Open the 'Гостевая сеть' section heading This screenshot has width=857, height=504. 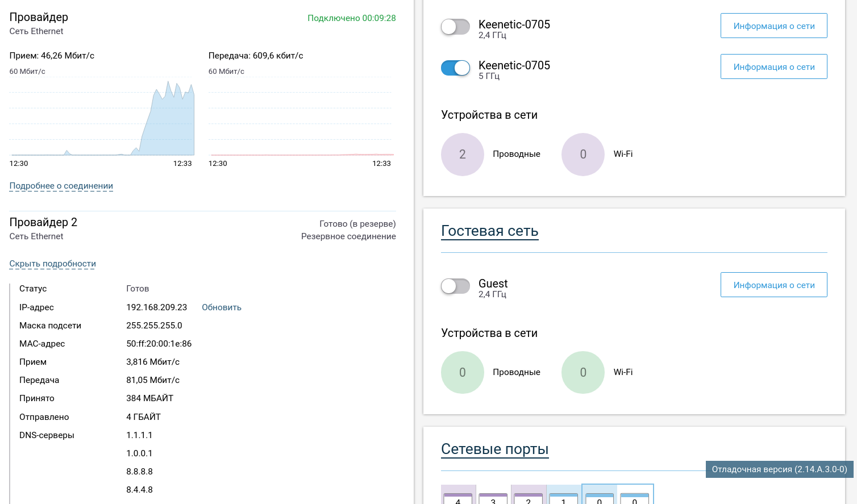point(490,231)
